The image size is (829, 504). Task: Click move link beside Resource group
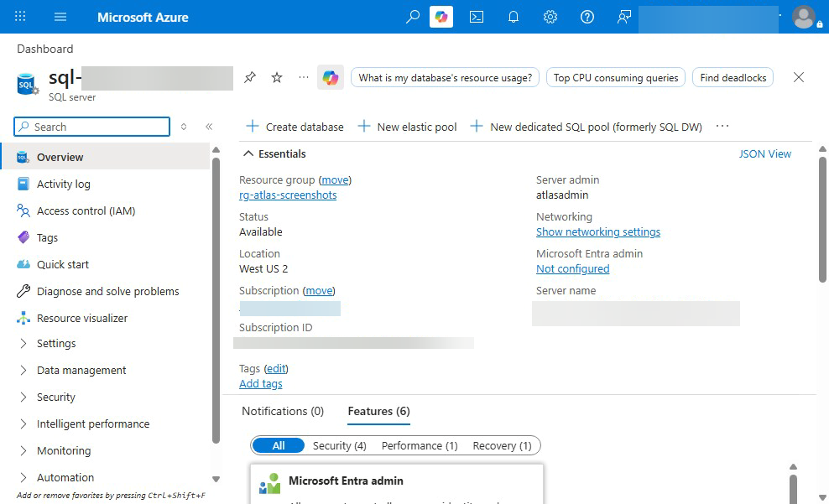(x=335, y=180)
